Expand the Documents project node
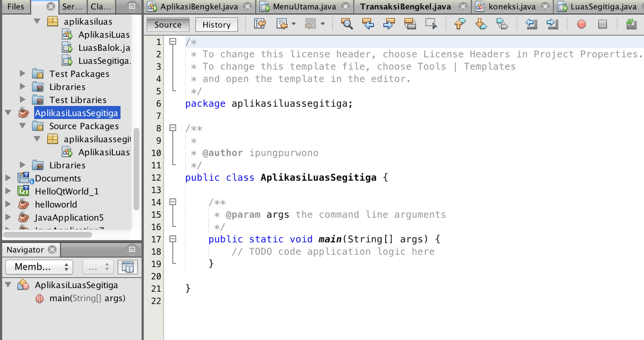Screen dimensions: 644x340 click(x=8, y=178)
